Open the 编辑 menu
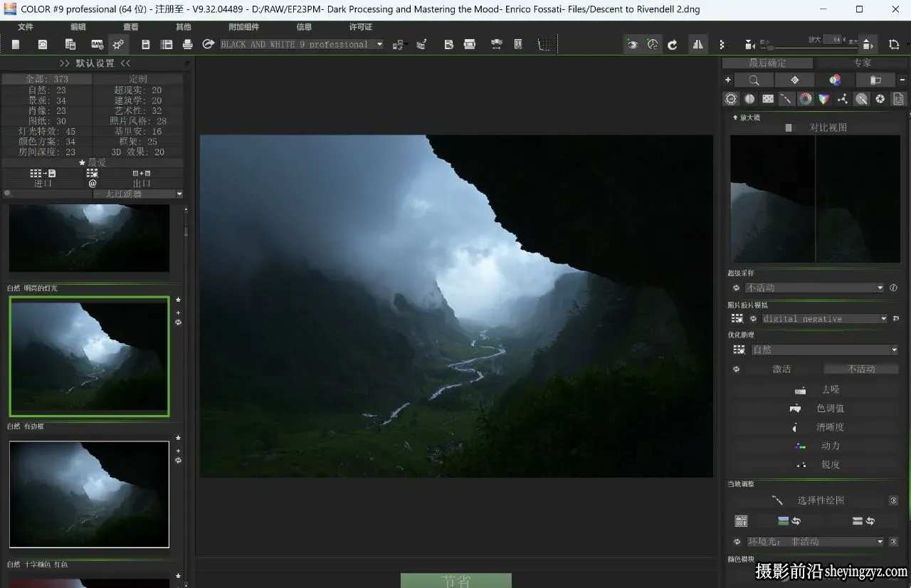 [78, 26]
